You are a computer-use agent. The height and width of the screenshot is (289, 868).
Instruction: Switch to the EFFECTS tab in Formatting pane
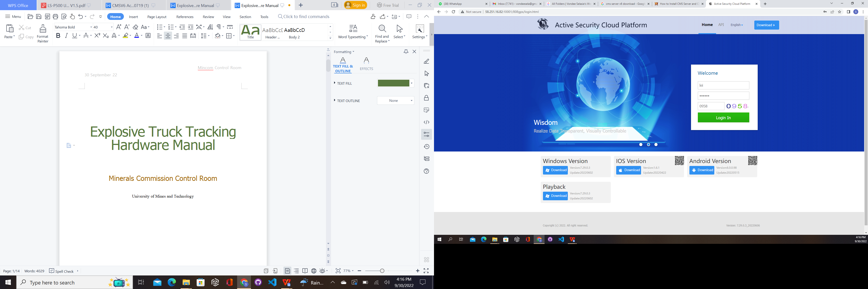366,64
